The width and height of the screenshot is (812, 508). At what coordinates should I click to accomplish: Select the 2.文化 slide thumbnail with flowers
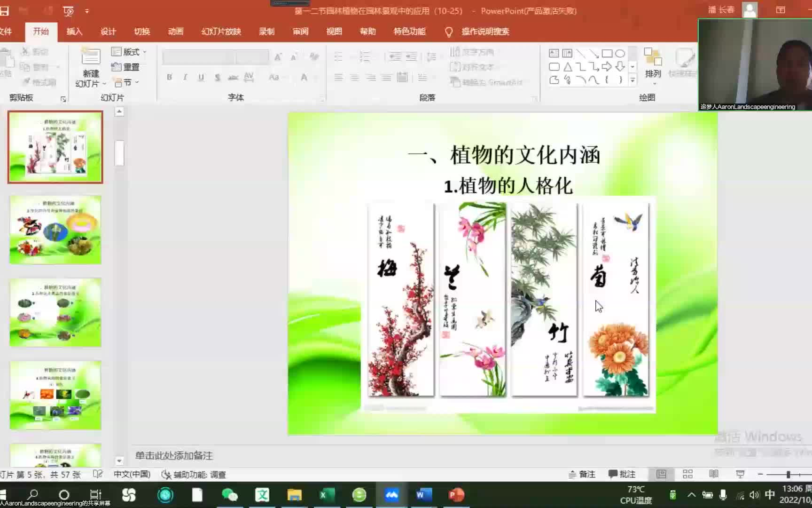tap(55, 230)
